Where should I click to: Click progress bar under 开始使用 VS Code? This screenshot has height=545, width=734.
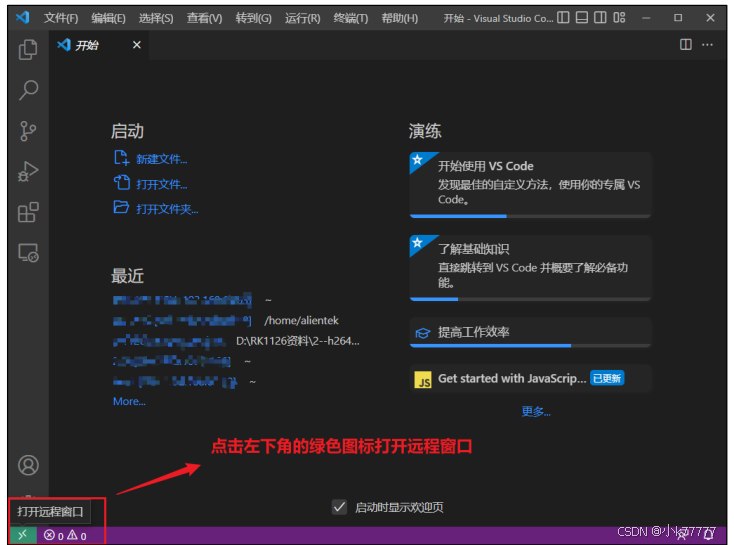(530, 216)
